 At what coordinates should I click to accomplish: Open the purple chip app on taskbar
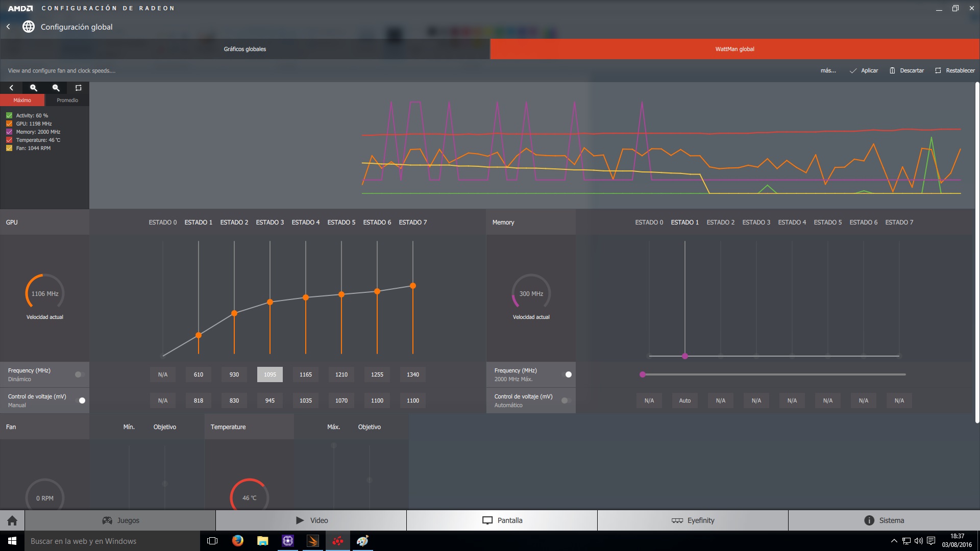pyautogui.click(x=288, y=541)
